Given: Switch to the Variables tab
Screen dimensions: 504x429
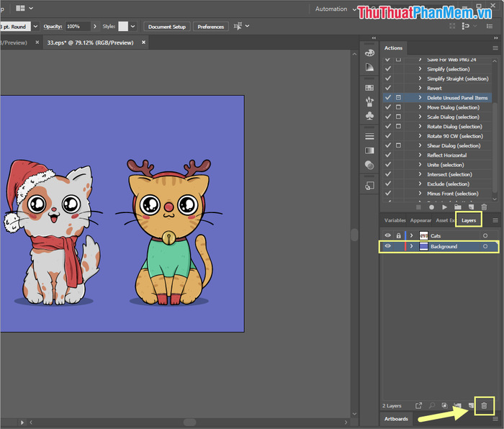Looking at the screenshot, I should [x=395, y=220].
